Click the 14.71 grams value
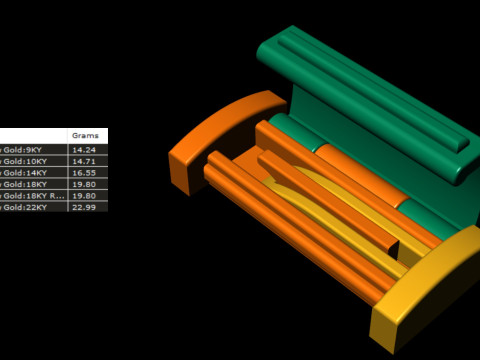 84,161
